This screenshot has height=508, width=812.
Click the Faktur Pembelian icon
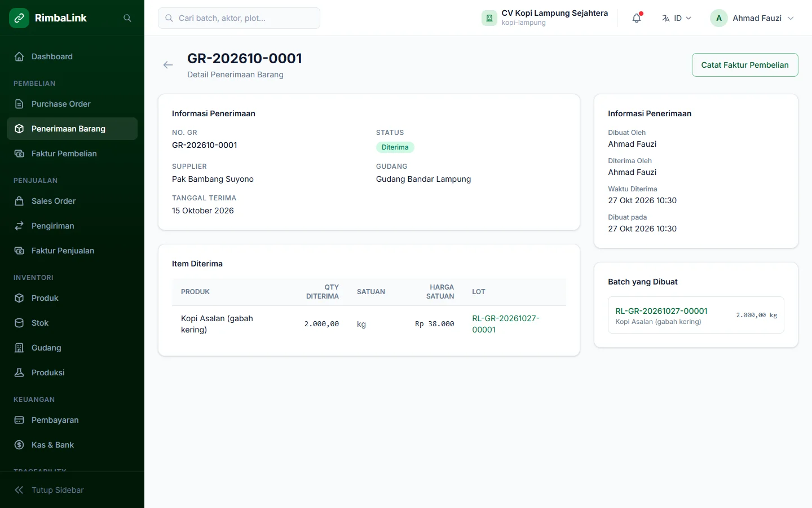coord(19,154)
